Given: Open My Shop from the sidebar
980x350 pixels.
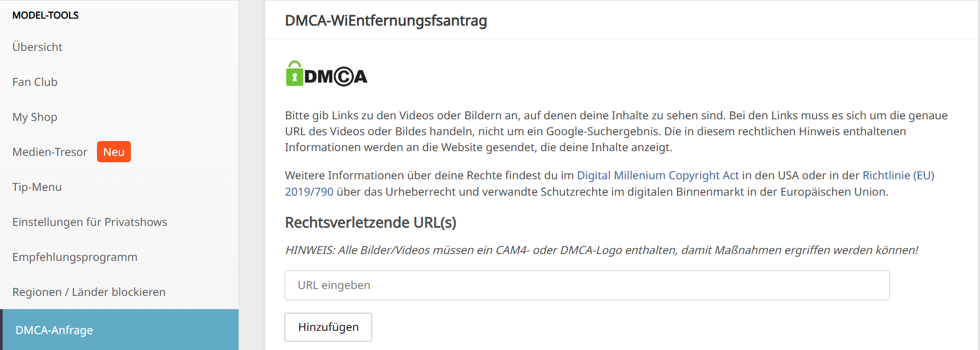Looking at the screenshot, I should pos(35,117).
